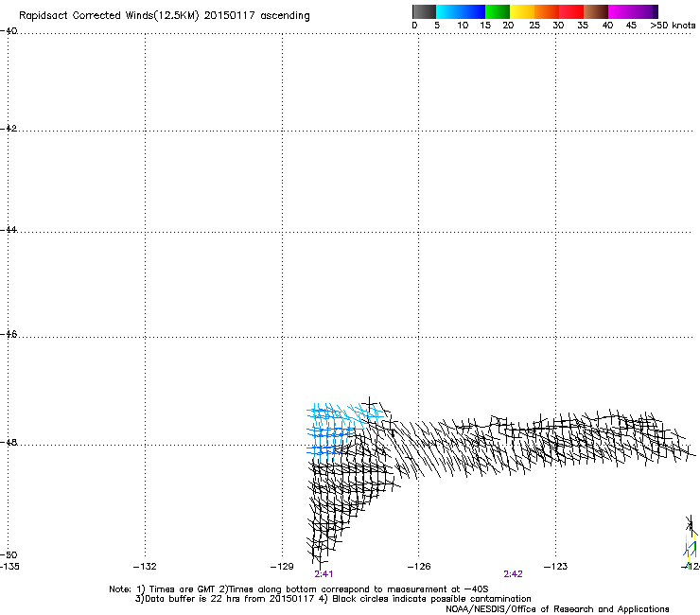Click the '-123' longitude axis label
Image resolution: width=700 pixels, height=615 pixels.
556,567
